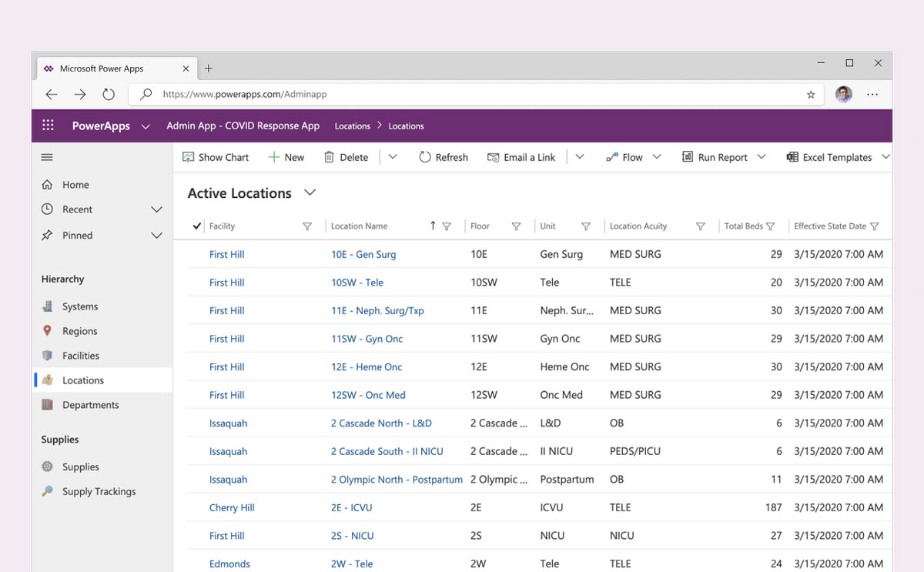Open 2 Olympic North - Postpartum location
The height and width of the screenshot is (572, 924).
[x=397, y=479]
